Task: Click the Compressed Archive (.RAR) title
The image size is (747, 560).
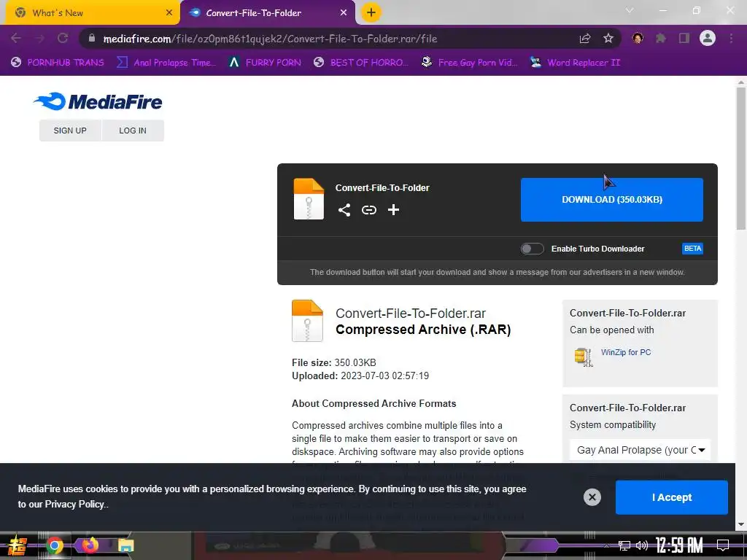Action: (423, 330)
